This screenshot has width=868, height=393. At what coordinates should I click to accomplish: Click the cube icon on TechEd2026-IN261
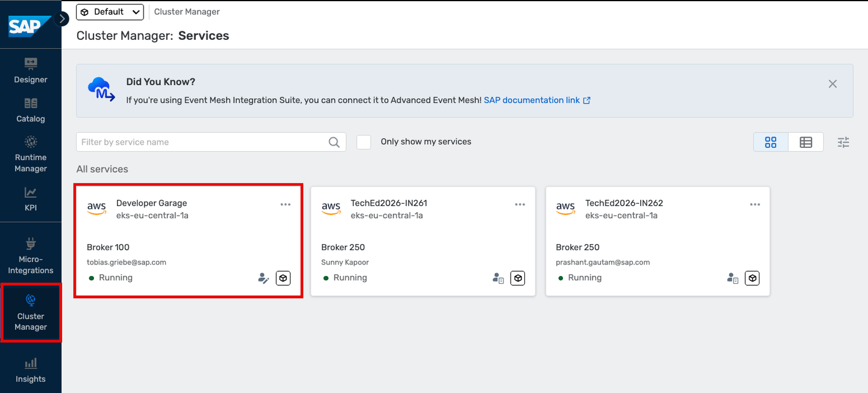pos(518,278)
